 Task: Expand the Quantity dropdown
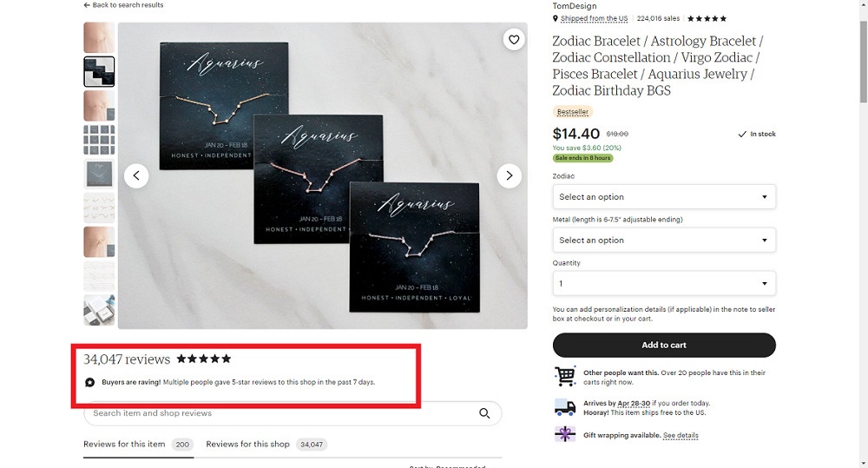tap(664, 284)
